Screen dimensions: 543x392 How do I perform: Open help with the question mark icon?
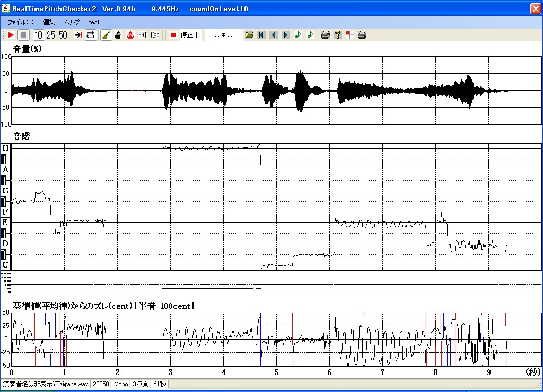(338, 35)
